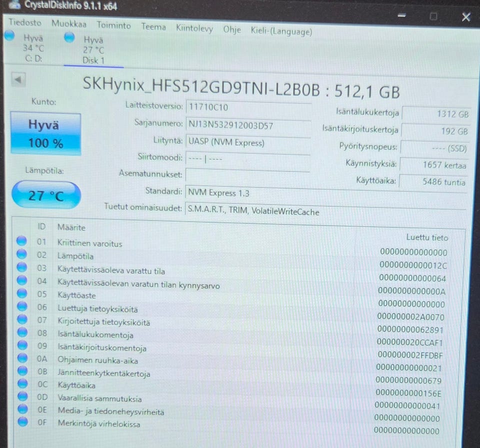Click status icon for Kriittinen varoitus row
This screenshot has width=480, height=448.
pyautogui.click(x=21, y=240)
